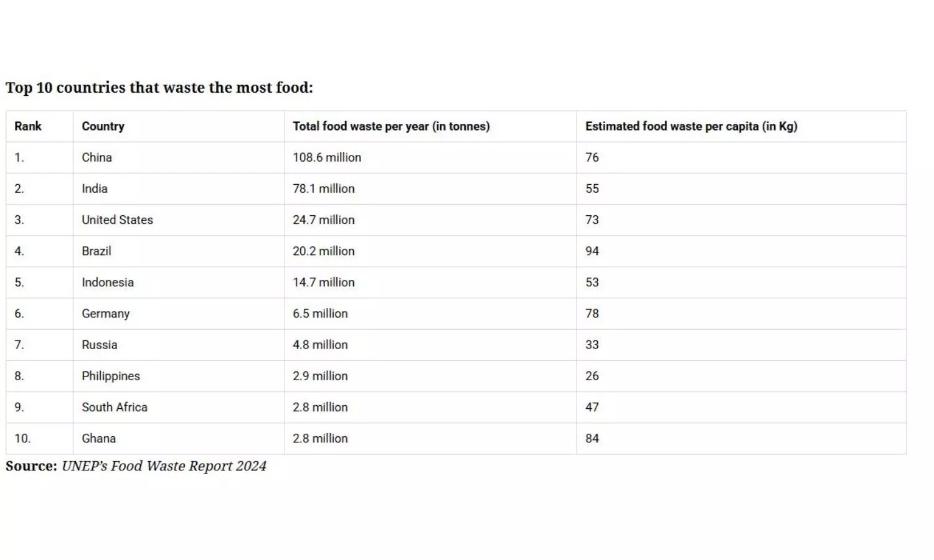Select 'Total food waste per year' header
The height and width of the screenshot is (560, 934).
tap(391, 126)
